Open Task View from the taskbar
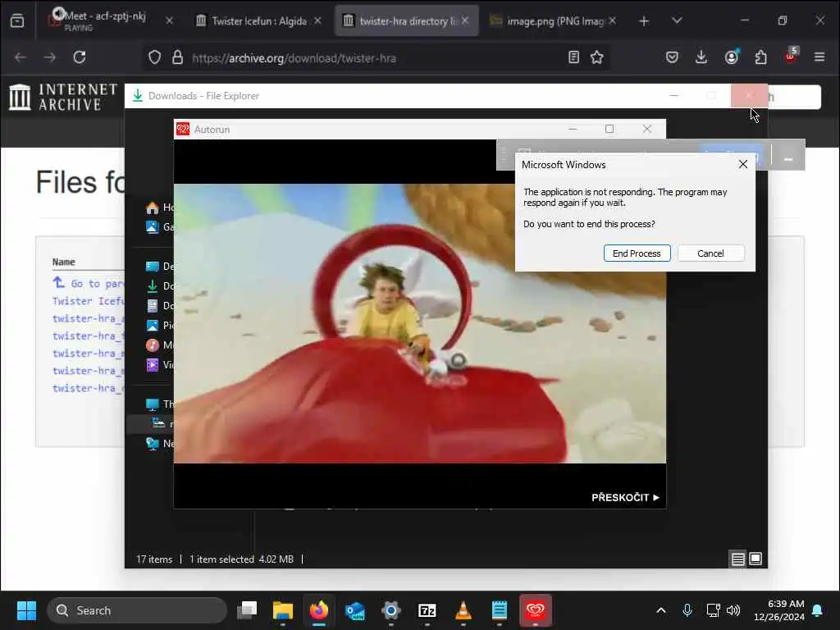840x630 pixels. pos(247,610)
